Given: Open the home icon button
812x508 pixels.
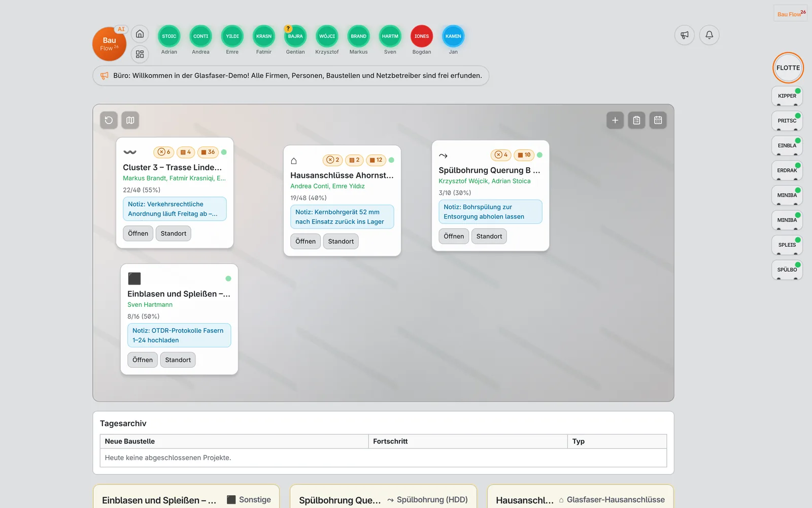Looking at the screenshot, I should (140, 34).
